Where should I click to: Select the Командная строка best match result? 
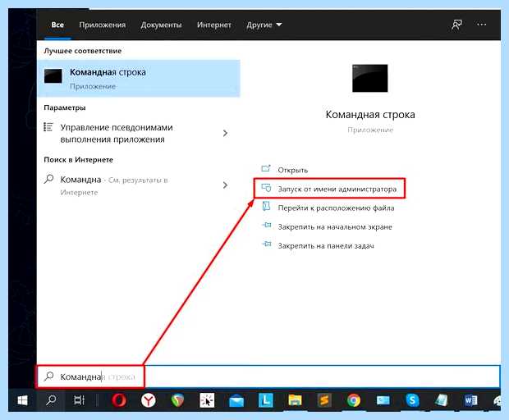pyautogui.click(x=139, y=79)
